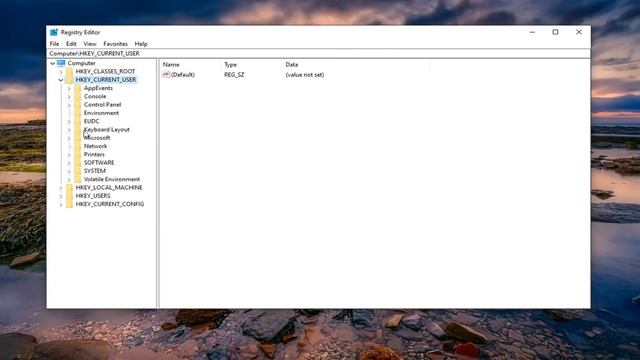The height and width of the screenshot is (360, 640).
Task: Expand the Control Panel key chevron
Action: (x=69, y=105)
